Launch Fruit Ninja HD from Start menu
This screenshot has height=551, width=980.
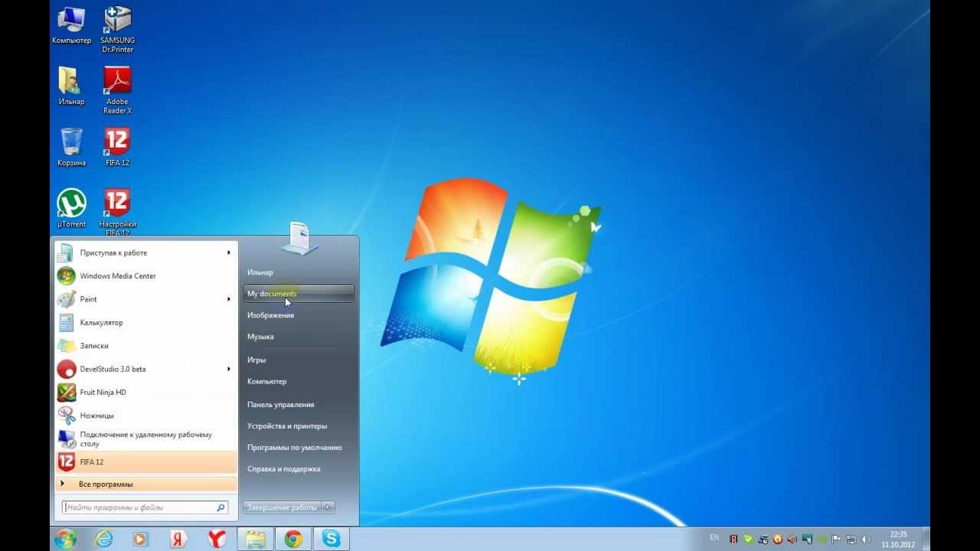point(145,392)
